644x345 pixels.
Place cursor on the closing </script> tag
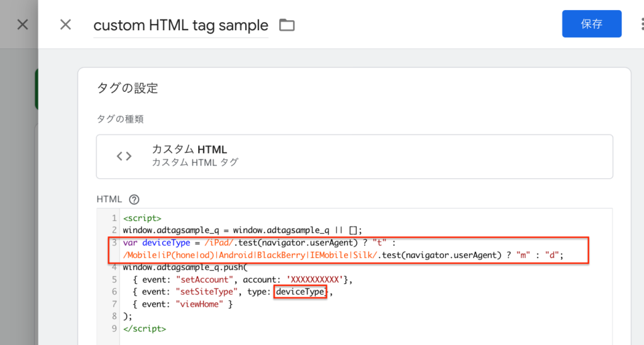(145, 329)
